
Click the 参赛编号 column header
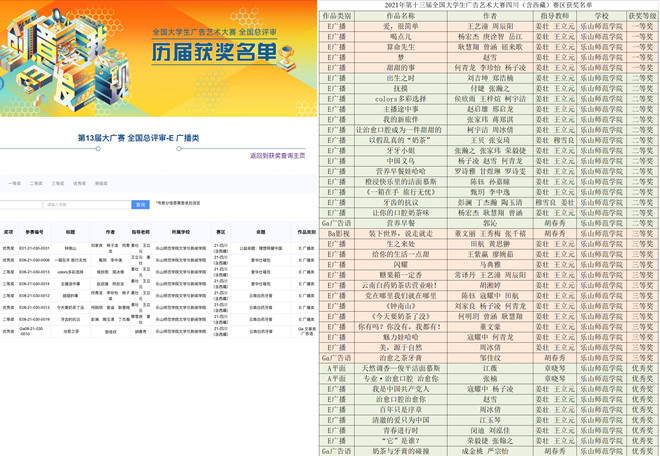(x=34, y=232)
